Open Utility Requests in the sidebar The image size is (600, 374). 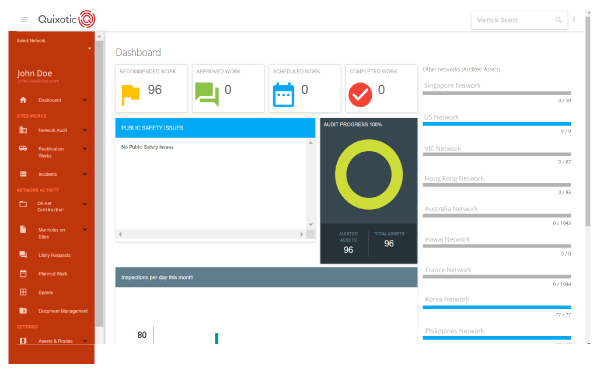click(54, 255)
